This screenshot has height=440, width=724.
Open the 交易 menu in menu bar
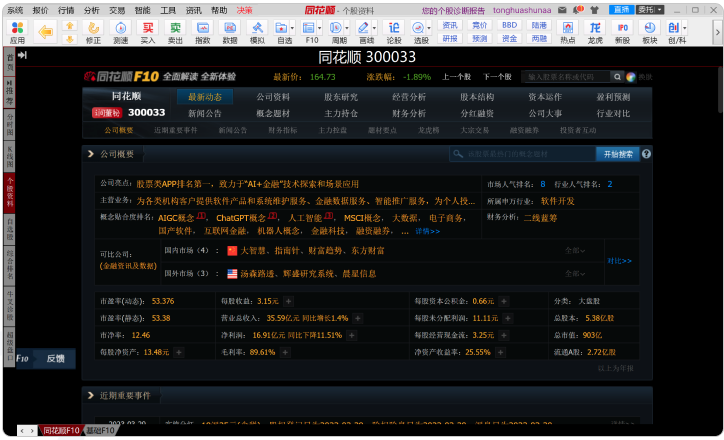coord(117,9)
